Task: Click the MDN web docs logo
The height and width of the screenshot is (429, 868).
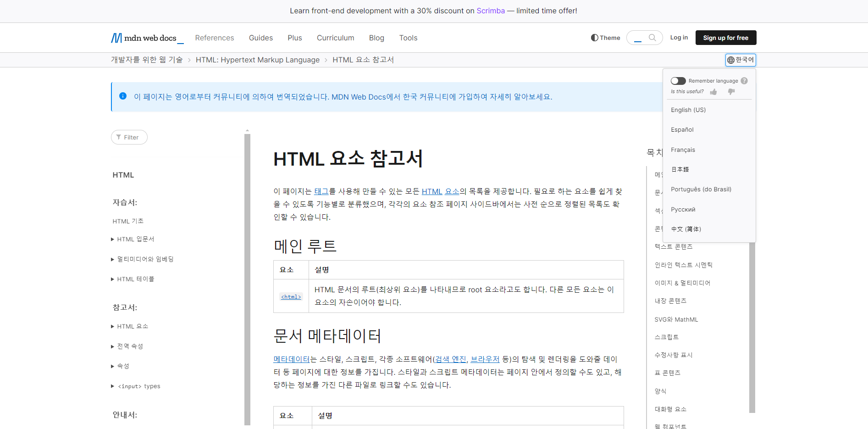Action: tap(147, 38)
